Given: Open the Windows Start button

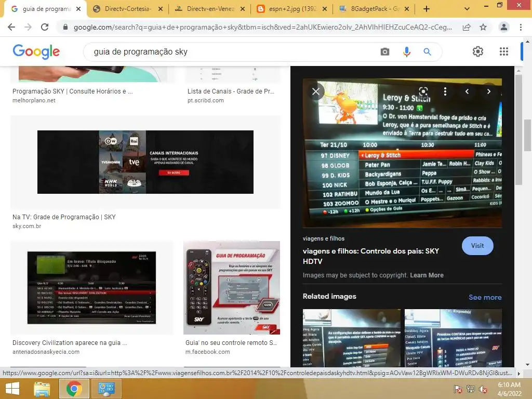Looking at the screenshot, I should coord(12,389).
